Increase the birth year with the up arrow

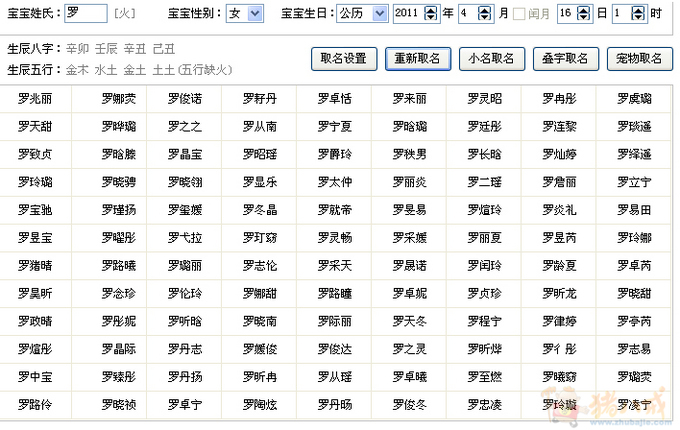click(431, 10)
